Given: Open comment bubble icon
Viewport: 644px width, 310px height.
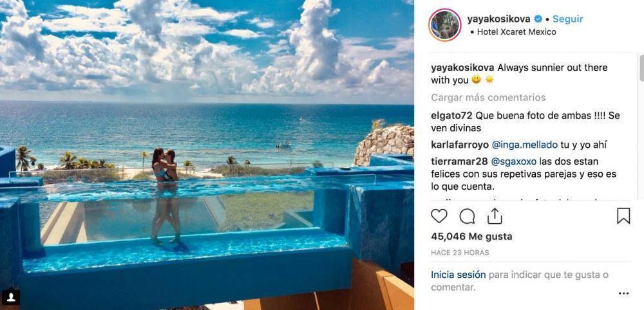Looking at the screenshot, I should [x=467, y=216].
